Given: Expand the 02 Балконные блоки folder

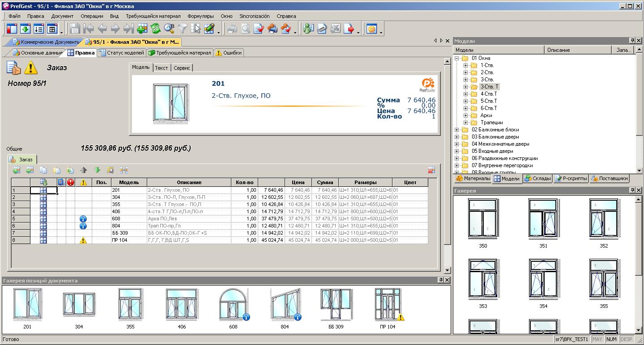Looking at the screenshot, I should (x=457, y=130).
